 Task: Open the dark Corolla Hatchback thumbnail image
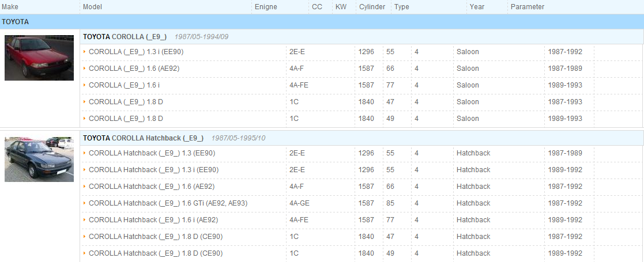click(39, 159)
